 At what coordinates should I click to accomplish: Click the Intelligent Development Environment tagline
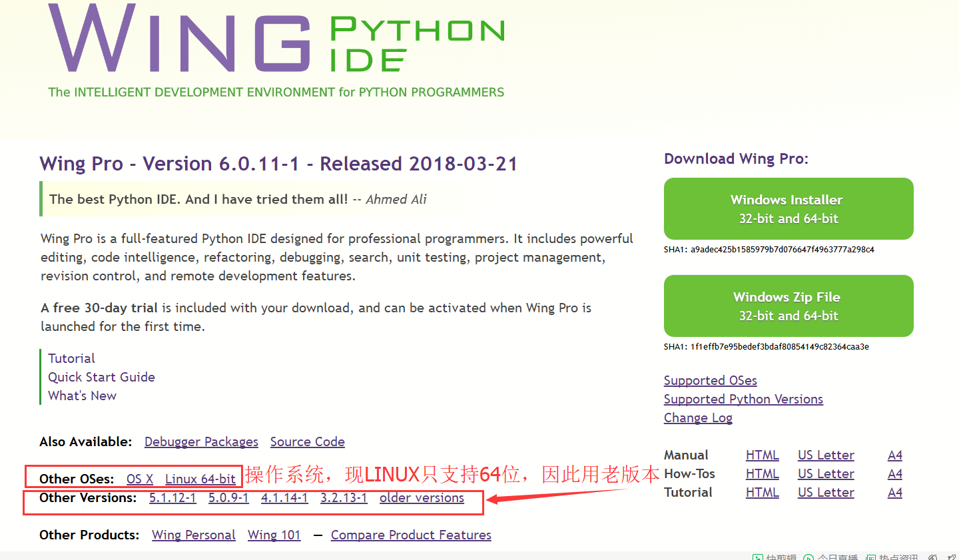click(x=276, y=92)
